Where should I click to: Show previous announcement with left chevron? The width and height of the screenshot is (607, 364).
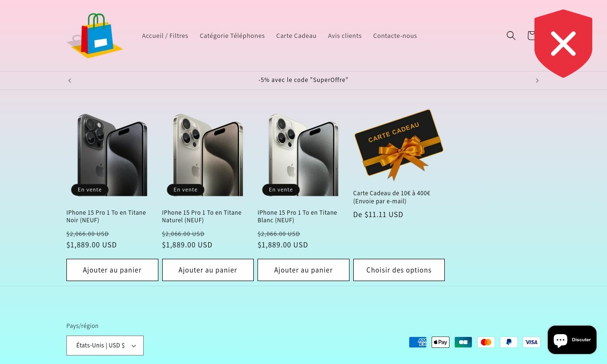coord(70,81)
